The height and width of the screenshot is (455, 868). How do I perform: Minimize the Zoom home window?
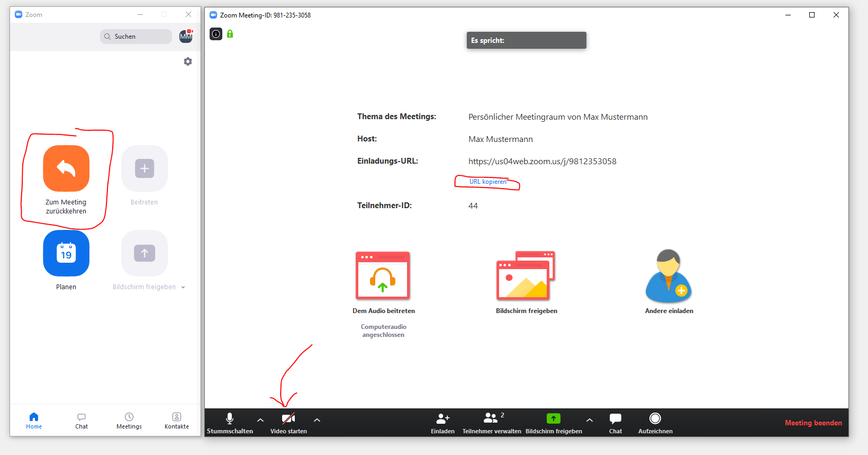pyautogui.click(x=140, y=14)
